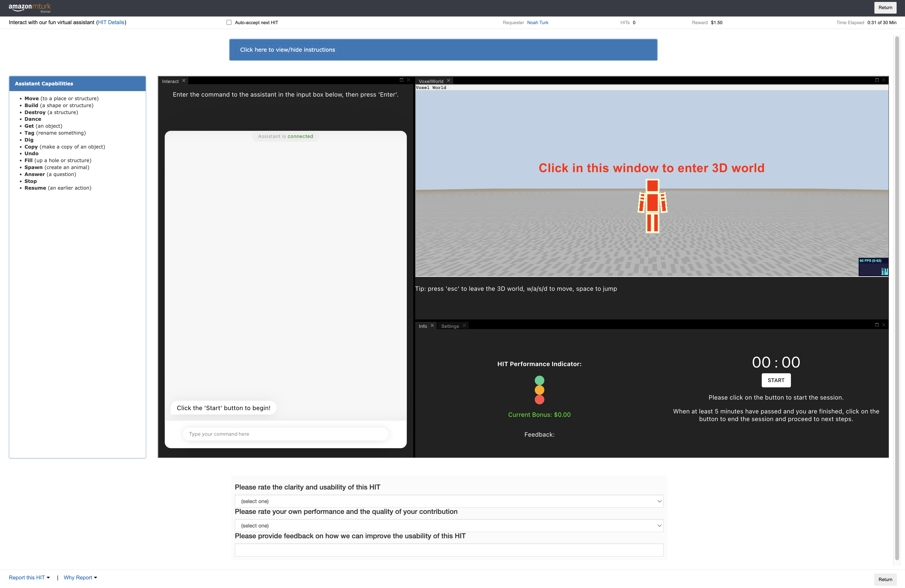Screen dimensions: 905x588
Task: Click the green performance indicator light
Action: 540,380
